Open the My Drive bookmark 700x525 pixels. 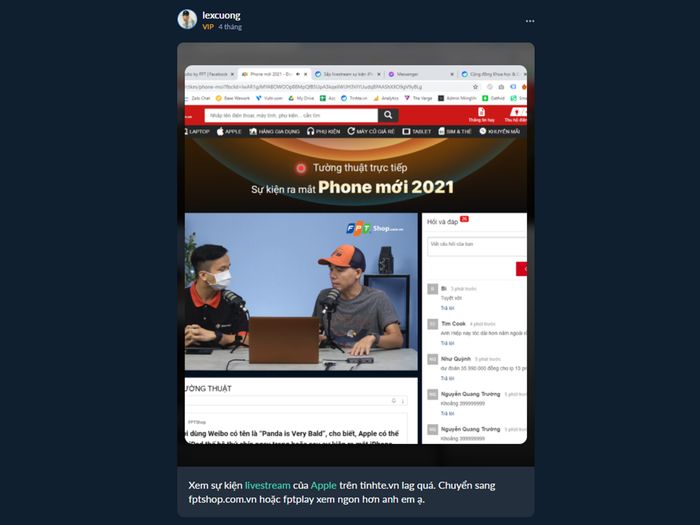301,98
